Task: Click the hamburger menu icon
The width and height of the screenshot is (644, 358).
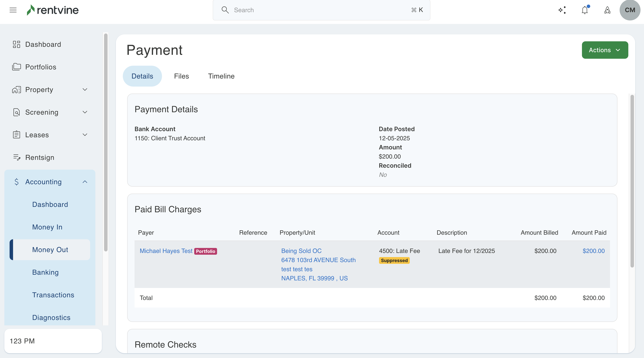Action: click(13, 10)
